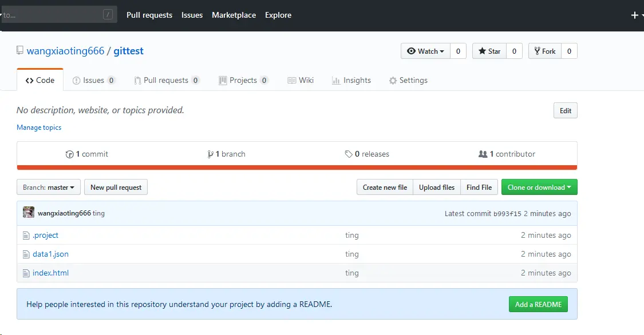Image resolution: width=644 pixels, height=335 pixels.
Task: Expand the Branch: master dropdown
Action: (49, 188)
